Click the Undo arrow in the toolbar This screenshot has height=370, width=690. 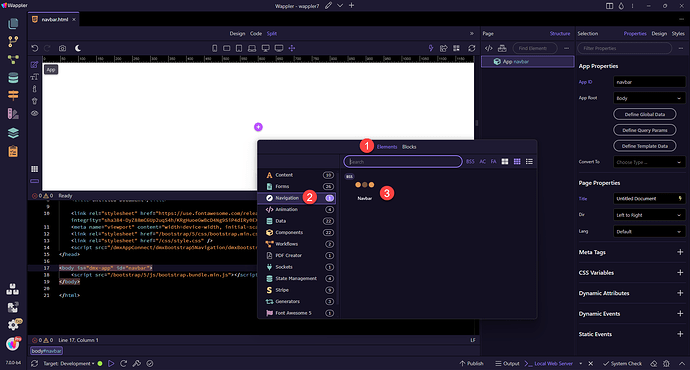(x=35, y=48)
